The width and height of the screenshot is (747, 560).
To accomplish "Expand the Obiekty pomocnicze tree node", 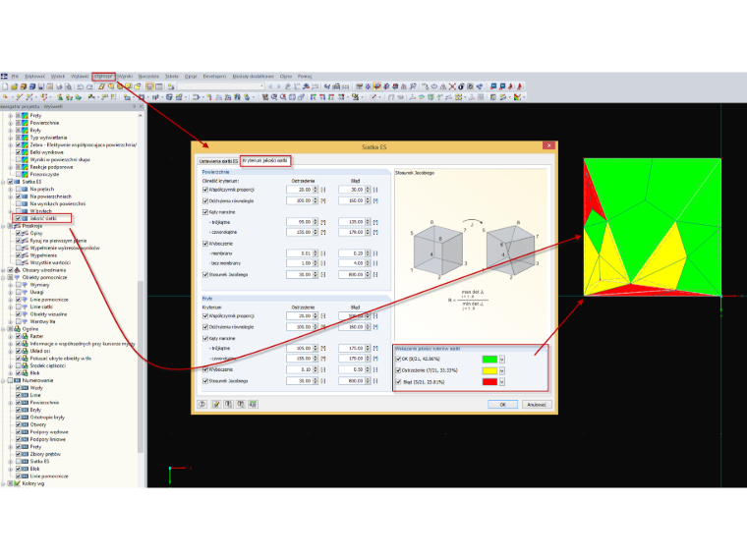I will pos(3,277).
